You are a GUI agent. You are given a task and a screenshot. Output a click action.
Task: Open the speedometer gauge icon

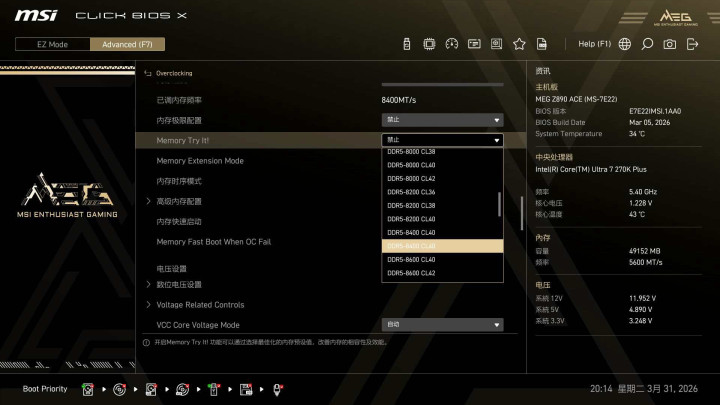pyautogui.click(x=451, y=44)
